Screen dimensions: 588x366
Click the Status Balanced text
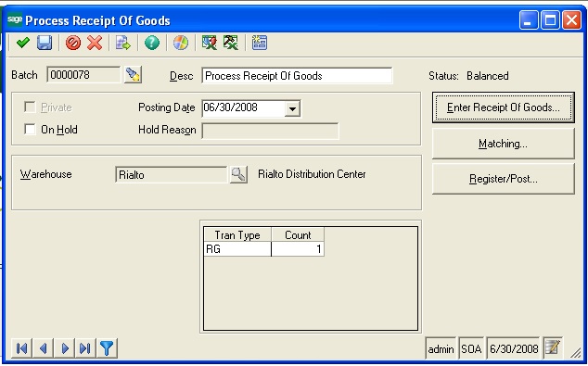point(468,76)
